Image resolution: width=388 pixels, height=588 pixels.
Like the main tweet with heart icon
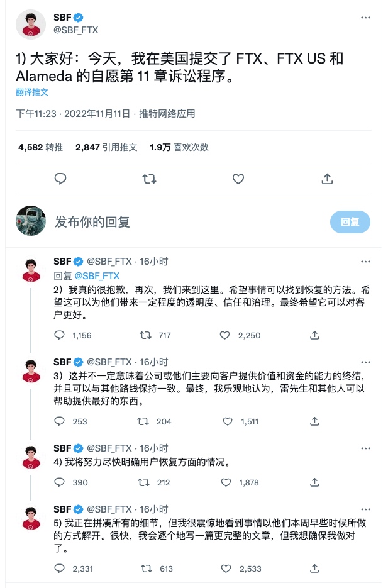[238, 179]
